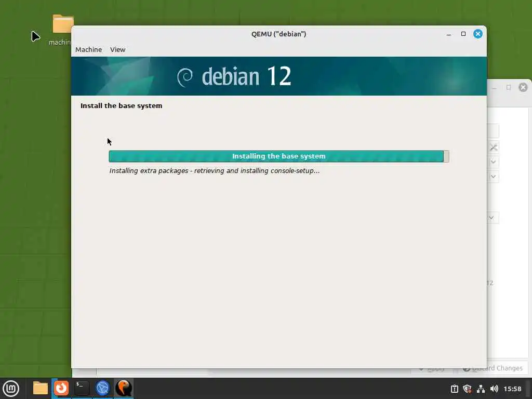Image resolution: width=532 pixels, height=399 pixels.
Task: Maximize the QEMU debian window
Action: tap(463, 34)
